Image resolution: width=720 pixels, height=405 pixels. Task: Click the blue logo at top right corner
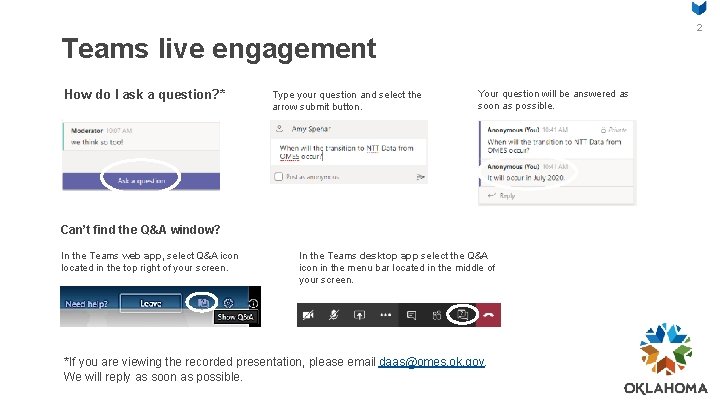click(x=699, y=8)
